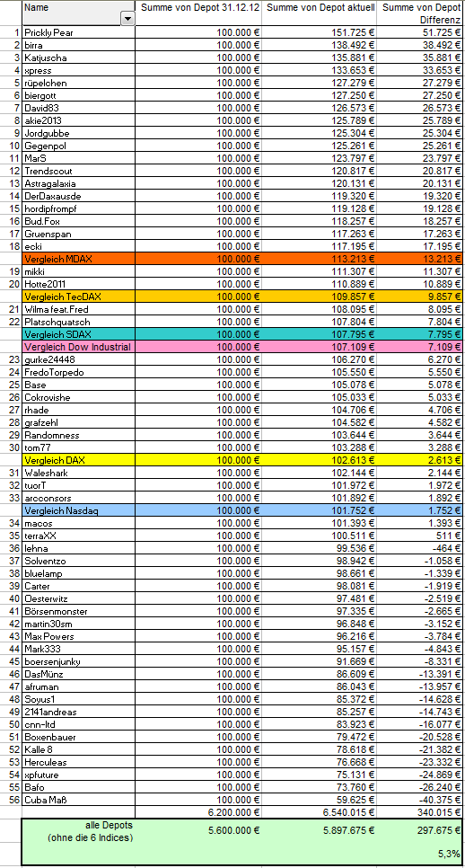465x868 pixels.
Task: Select the cell 'Trendscout'
Action: (x=78, y=171)
